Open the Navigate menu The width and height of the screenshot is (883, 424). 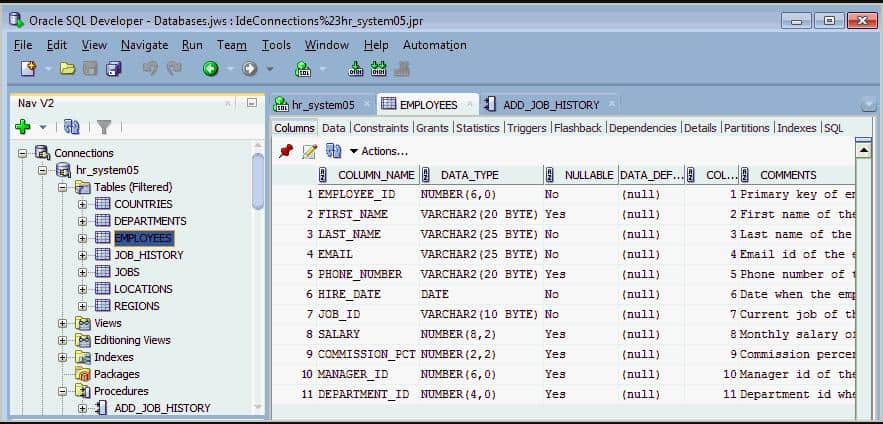tap(144, 45)
